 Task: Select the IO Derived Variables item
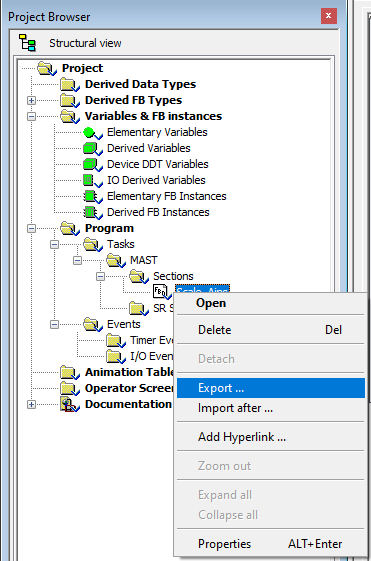click(x=156, y=180)
